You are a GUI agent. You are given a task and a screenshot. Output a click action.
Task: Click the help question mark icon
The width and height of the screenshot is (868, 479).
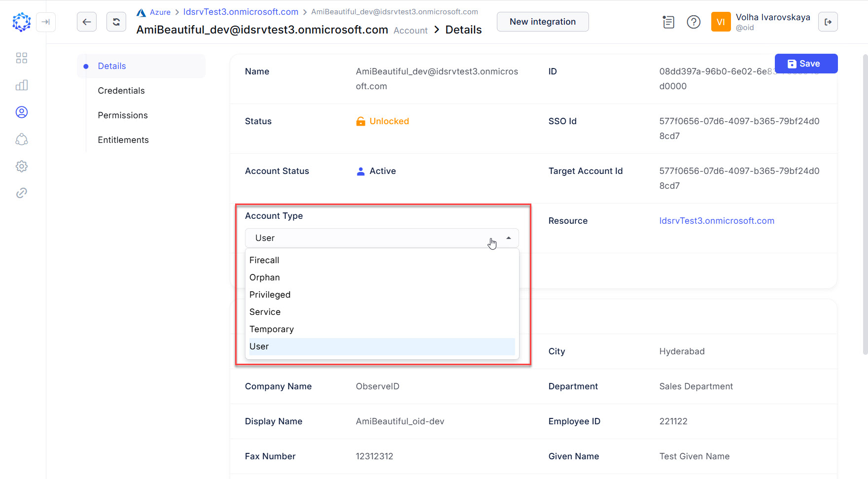click(694, 22)
